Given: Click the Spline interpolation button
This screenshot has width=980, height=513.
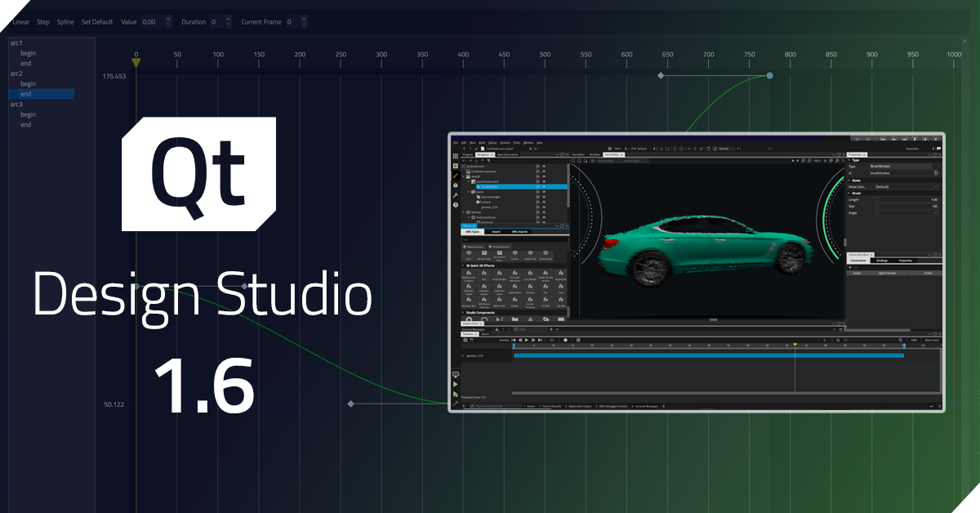Looking at the screenshot, I should pyautogui.click(x=65, y=22).
